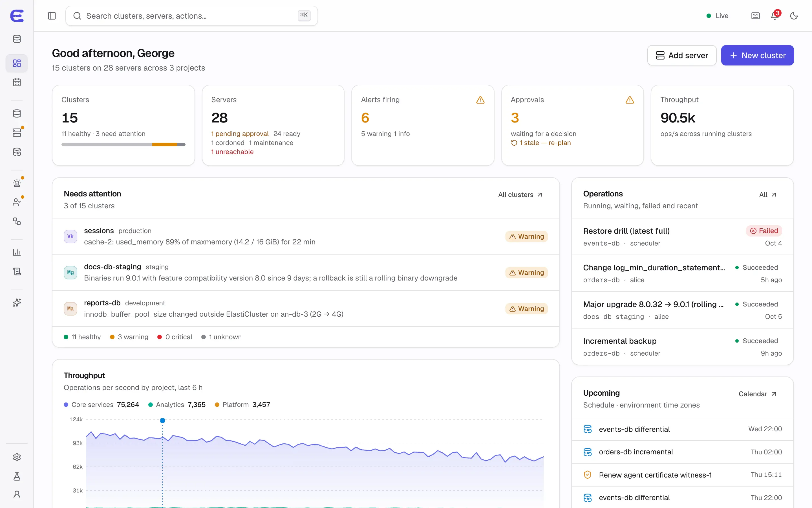Open the Calendar link in Upcoming
This screenshot has height=508, width=812.
757,394
